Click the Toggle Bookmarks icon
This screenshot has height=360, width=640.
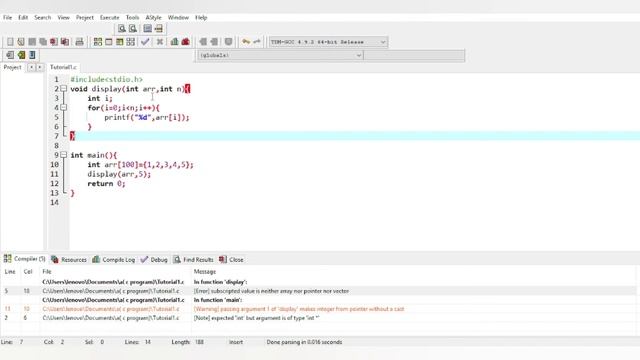click(x=21, y=55)
